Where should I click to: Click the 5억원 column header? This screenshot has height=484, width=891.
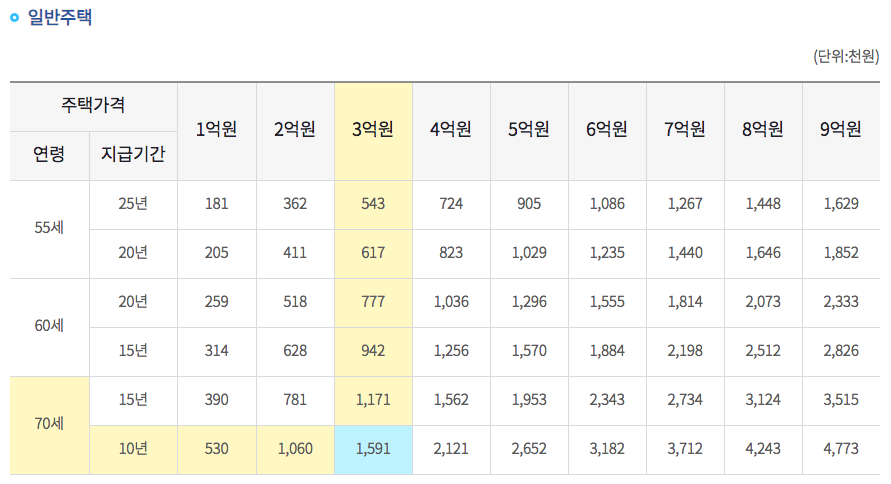pos(529,131)
